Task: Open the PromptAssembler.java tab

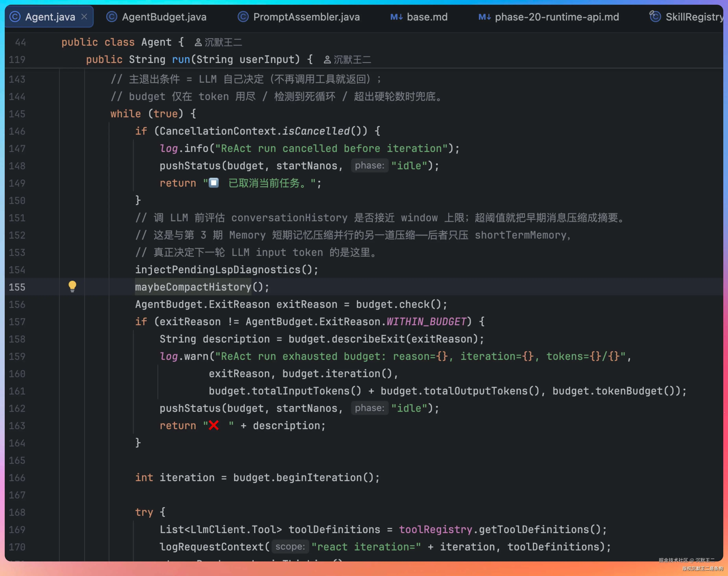Action: coord(299,17)
